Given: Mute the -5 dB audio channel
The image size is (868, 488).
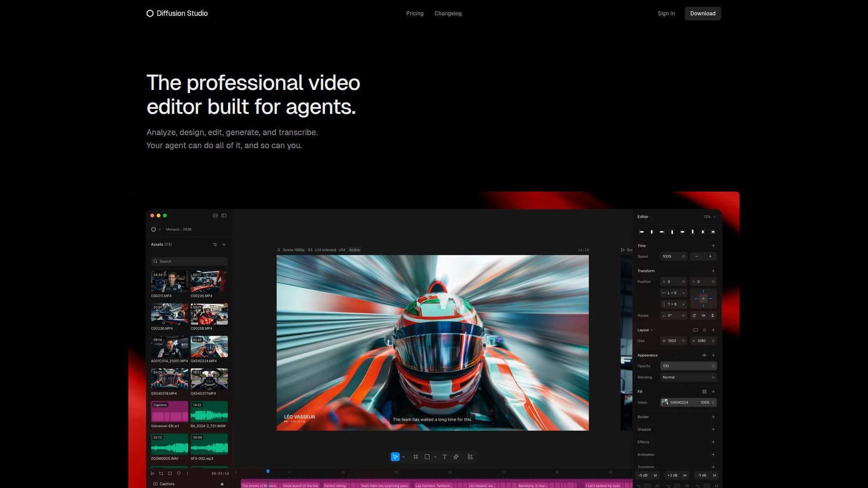Looking at the screenshot, I should [x=655, y=475].
